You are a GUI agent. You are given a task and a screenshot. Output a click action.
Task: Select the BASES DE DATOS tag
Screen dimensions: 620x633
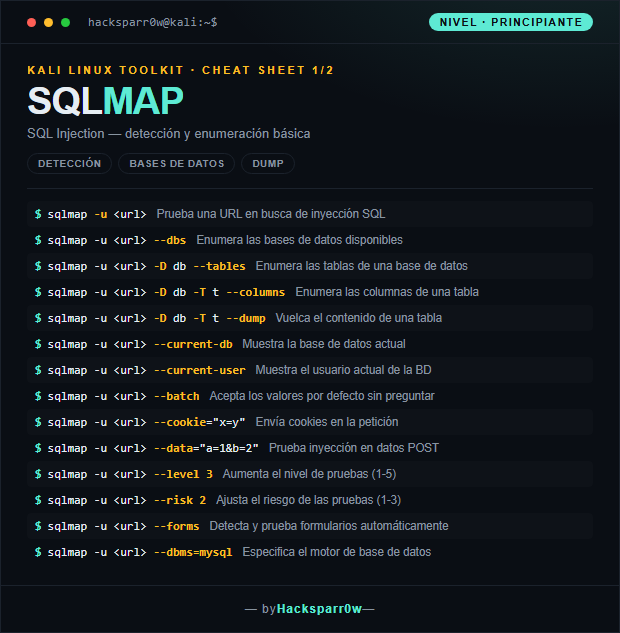click(x=176, y=163)
